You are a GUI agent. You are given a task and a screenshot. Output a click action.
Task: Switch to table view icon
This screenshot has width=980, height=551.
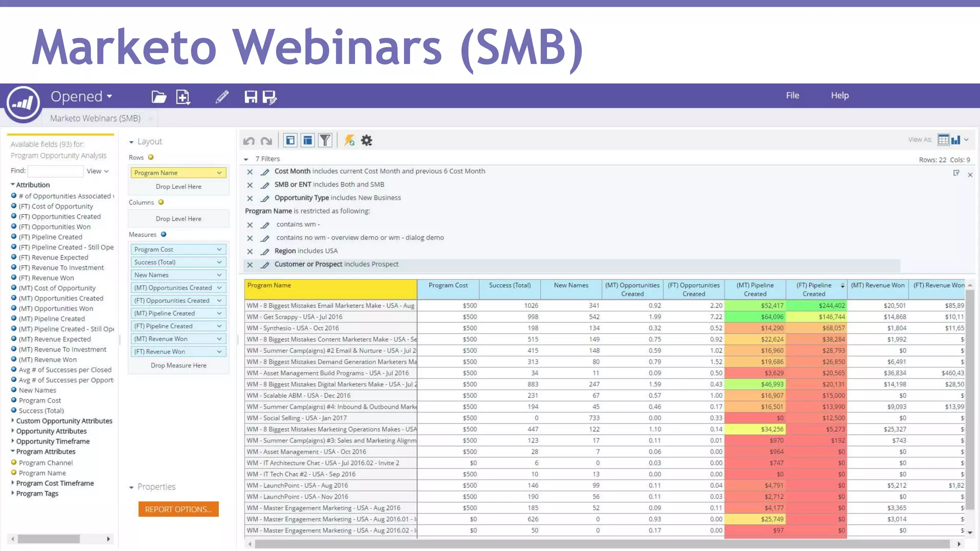(943, 140)
